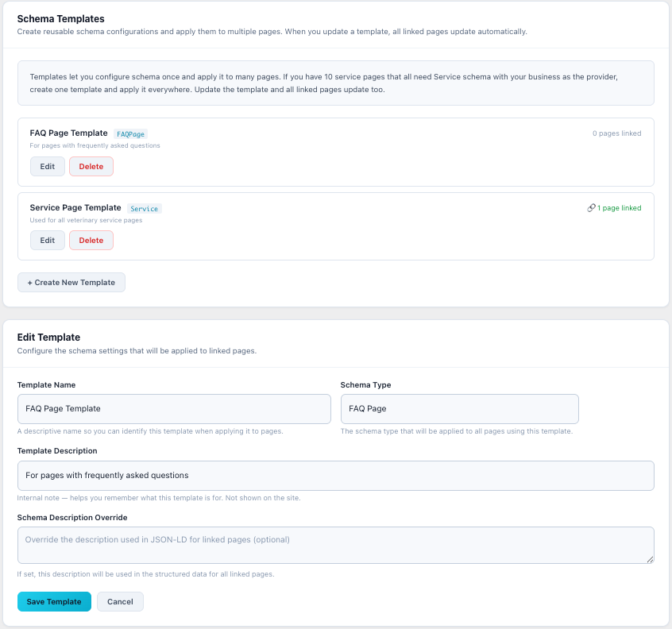Viewport: 672px width, 629px height.
Task: Click the Service schema type badge
Action: (145, 208)
